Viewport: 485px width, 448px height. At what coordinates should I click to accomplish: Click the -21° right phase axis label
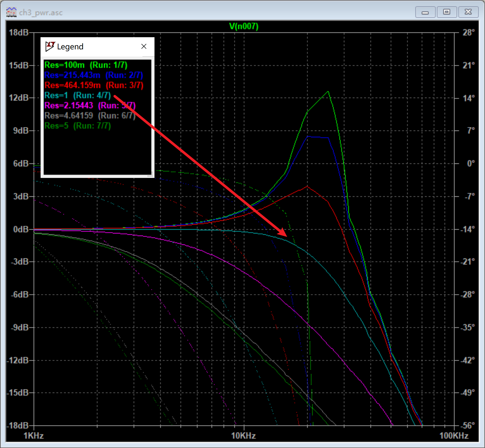[x=468, y=261]
